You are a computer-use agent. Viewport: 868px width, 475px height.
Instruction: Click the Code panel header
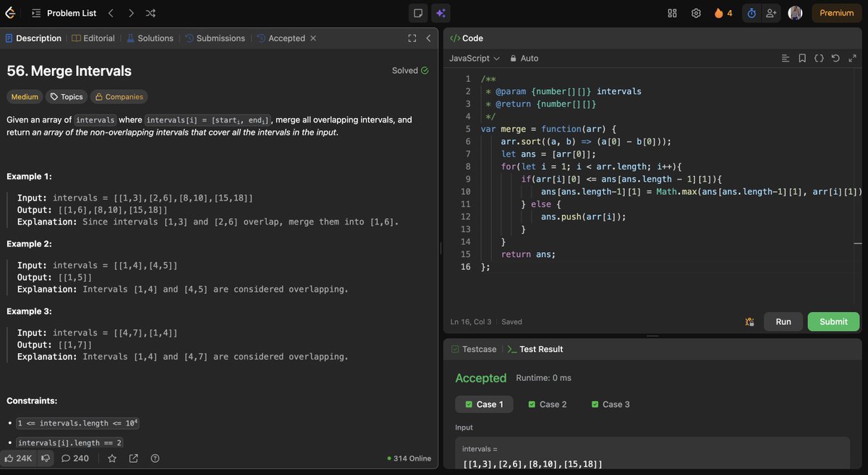[x=467, y=38]
